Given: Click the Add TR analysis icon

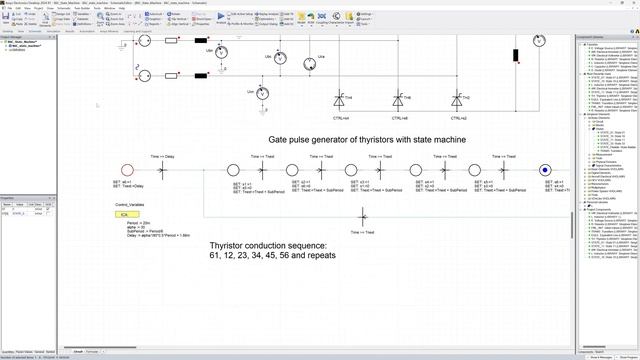Looking at the screenshot, I should point(288,14).
